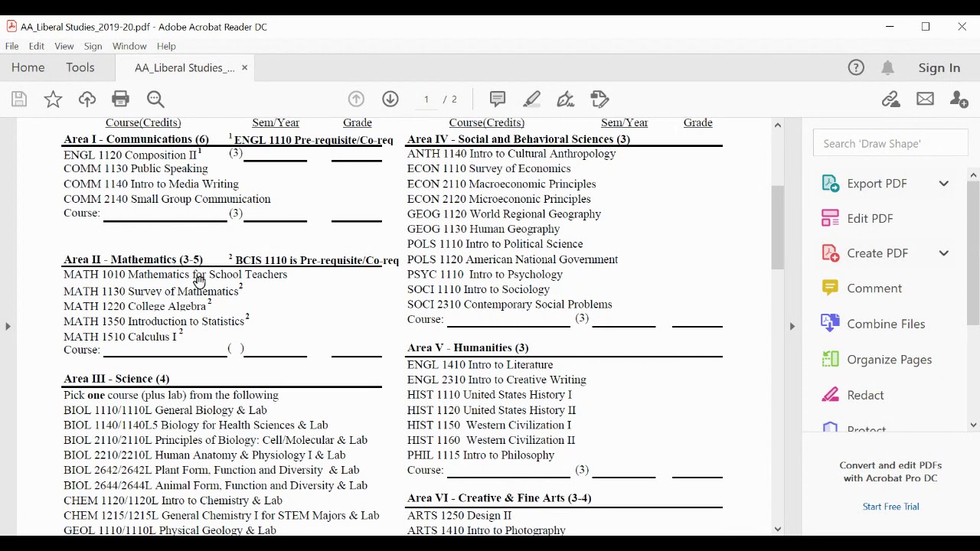Go to previous page arrow
The height and width of the screenshot is (551, 980).
(356, 99)
